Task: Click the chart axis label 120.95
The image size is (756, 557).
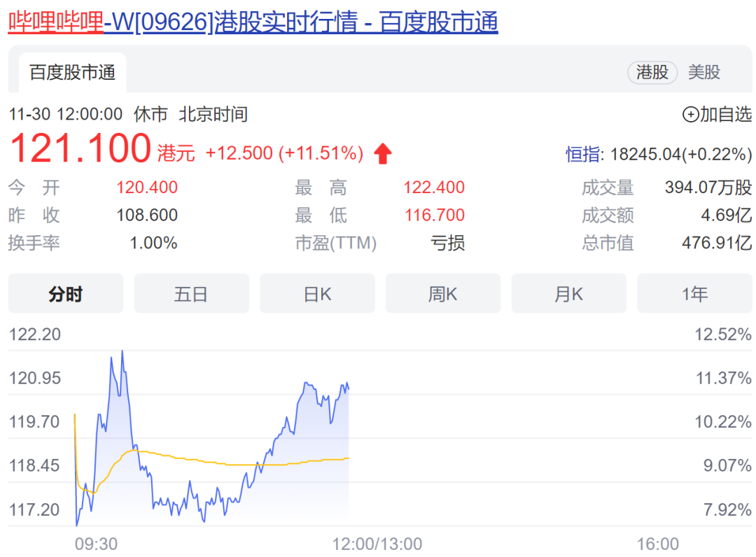Action: (x=35, y=379)
